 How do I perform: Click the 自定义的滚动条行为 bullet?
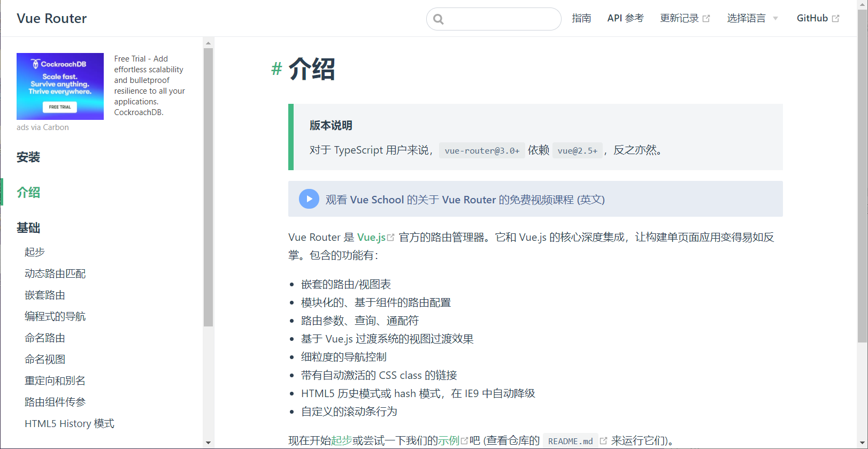click(x=349, y=412)
